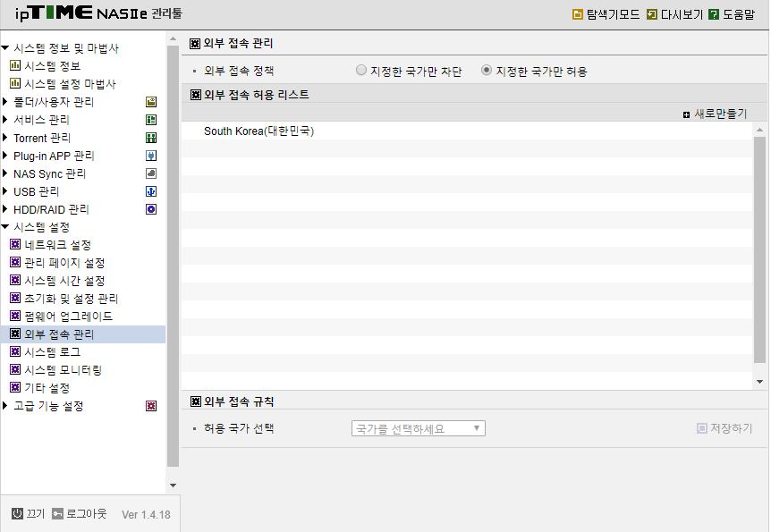This screenshot has height=532, width=771.
Task: Click the Ver 1.4.18 version text
Action: pyautogui.click(x=146, y=515)
